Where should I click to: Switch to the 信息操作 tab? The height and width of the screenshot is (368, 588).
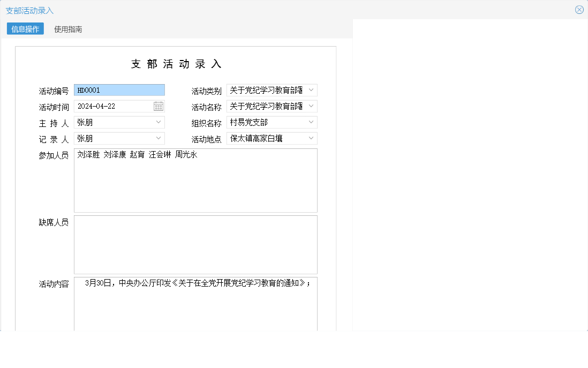(24, 29)
